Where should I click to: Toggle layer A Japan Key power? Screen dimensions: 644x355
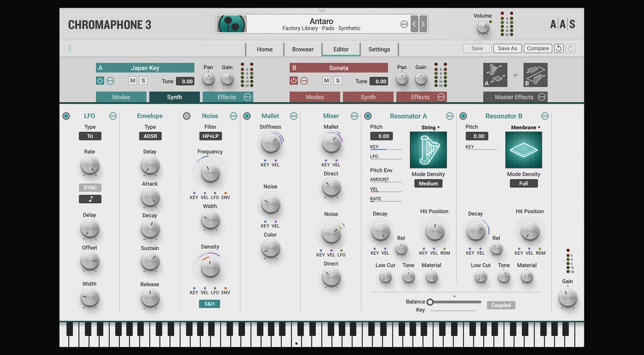point(100,81)
